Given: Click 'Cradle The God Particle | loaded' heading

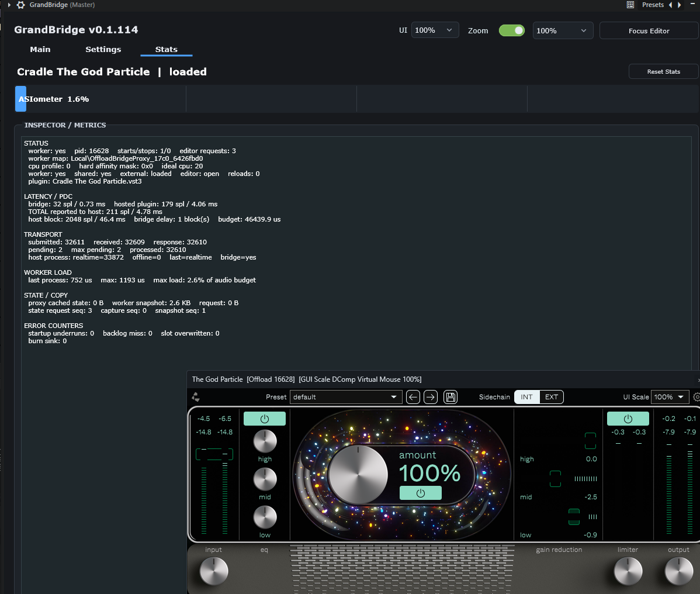Looking at the screenshot, I should click(x=112, y=72).
